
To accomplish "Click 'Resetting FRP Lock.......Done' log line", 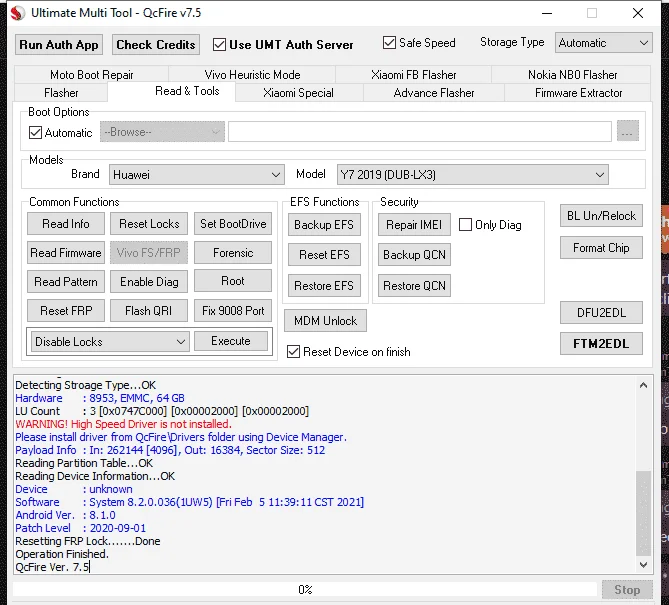I will (88, 541).
